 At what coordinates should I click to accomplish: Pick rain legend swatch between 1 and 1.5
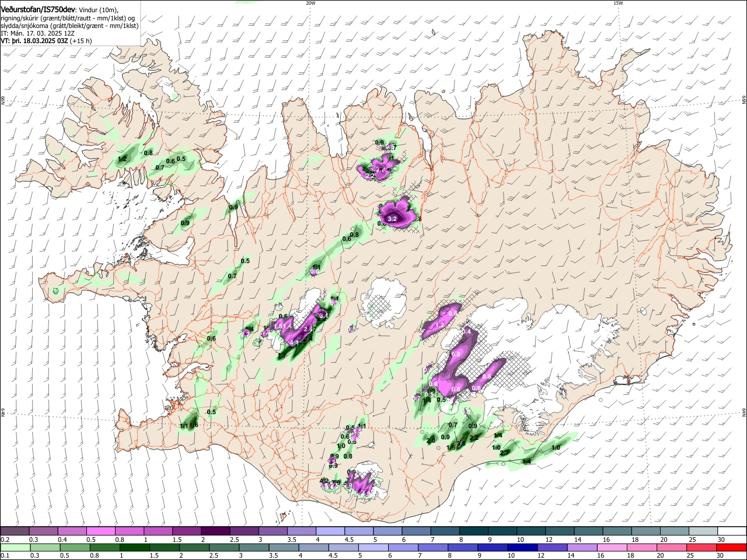pos(134,547)
